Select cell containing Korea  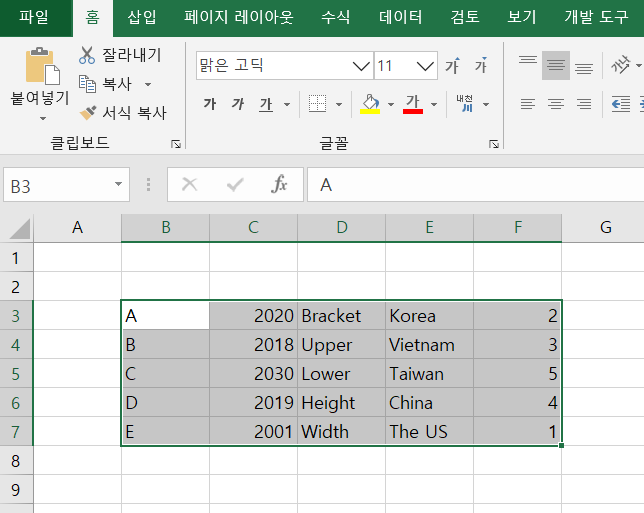click(429, 316)
